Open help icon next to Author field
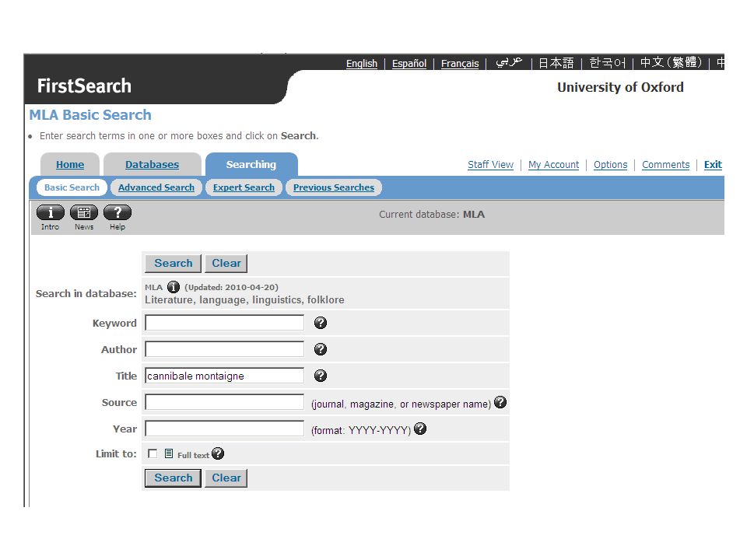 point(321,349)
